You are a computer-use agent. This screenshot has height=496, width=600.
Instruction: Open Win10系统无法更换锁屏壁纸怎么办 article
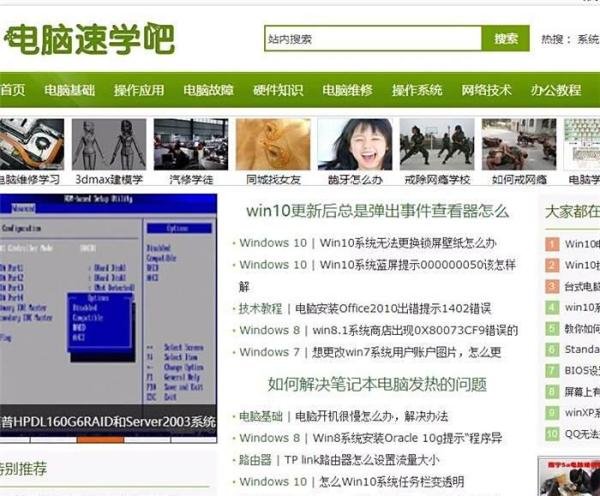click(x=408, y=243)
